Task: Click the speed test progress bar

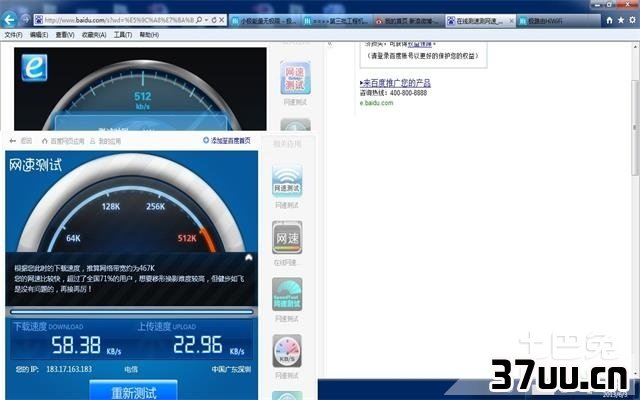Action: tap(131, 312)
